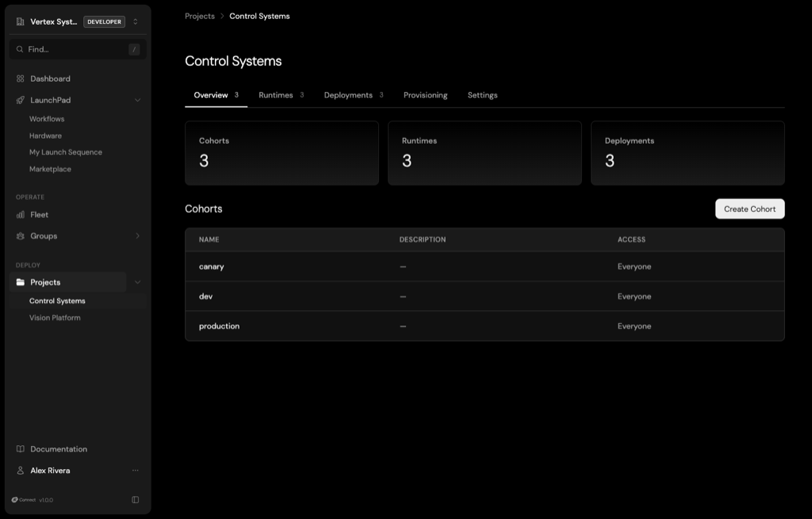The height and width of the screenshot is (519, 812).
Task: Click Everyone access in dev row
Action: (634, 297)
